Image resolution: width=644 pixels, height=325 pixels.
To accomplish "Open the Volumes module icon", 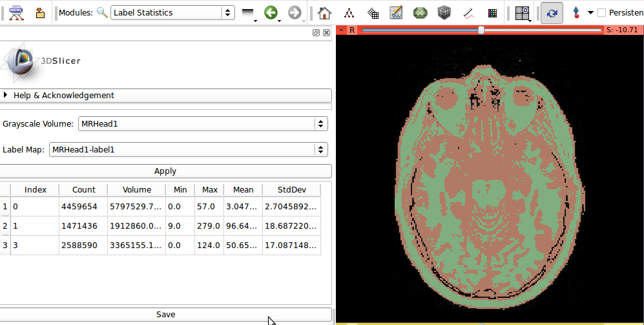I will (373, 12).
